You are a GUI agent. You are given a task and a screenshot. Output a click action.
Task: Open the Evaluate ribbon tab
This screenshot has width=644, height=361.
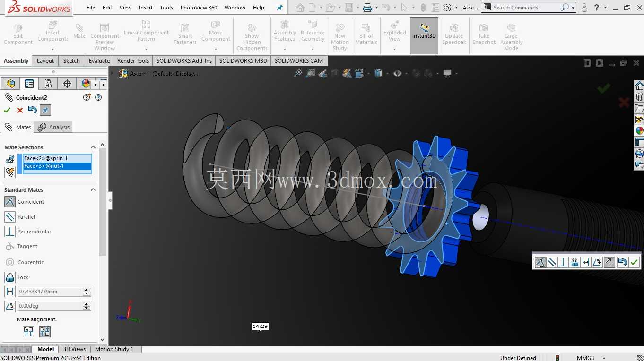pyautogui.click(x=99, y=60)
